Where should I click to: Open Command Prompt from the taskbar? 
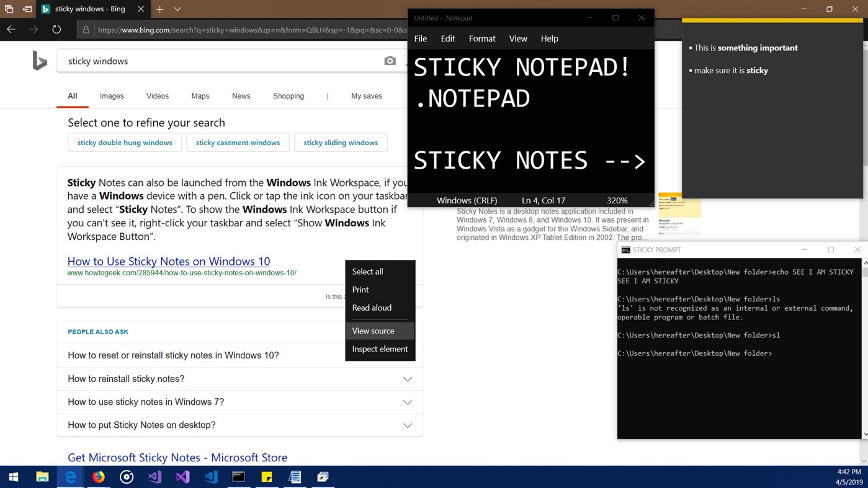238,477
